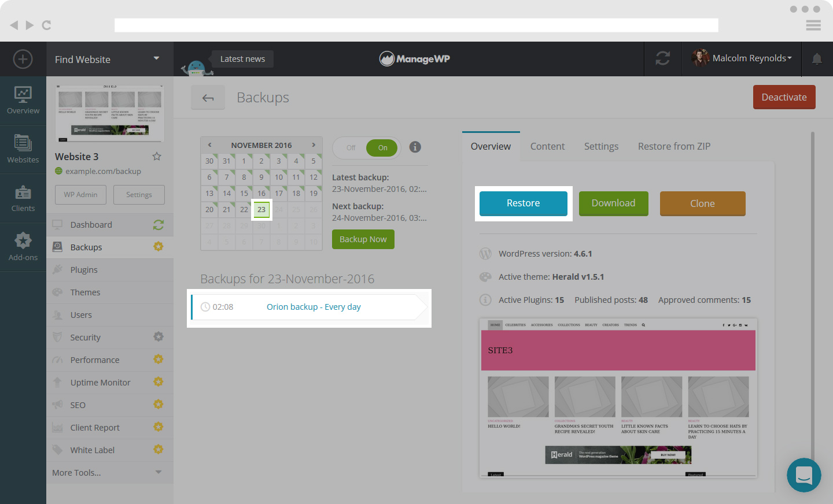
Task: Click the browser reload button
Action: (x=47, y=25)
